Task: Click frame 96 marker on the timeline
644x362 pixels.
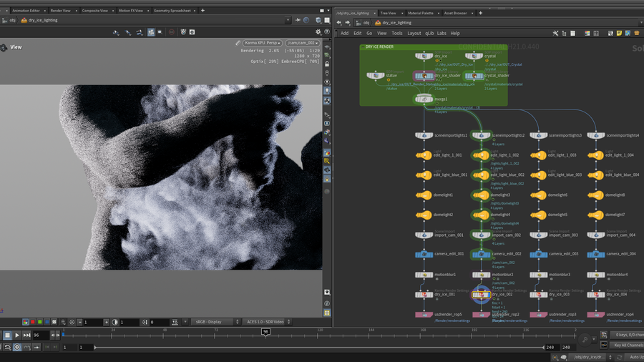Action: 265,332
